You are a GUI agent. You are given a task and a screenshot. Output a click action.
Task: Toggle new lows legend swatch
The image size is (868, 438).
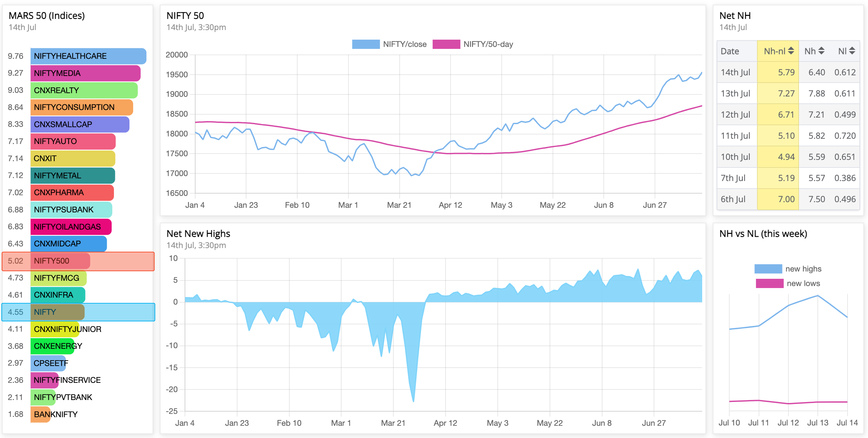pyautogui.click(x=770, y=283)
